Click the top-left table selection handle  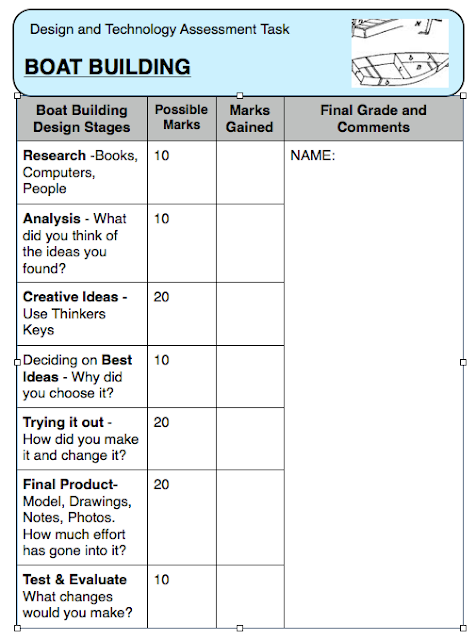click(17, 96)
